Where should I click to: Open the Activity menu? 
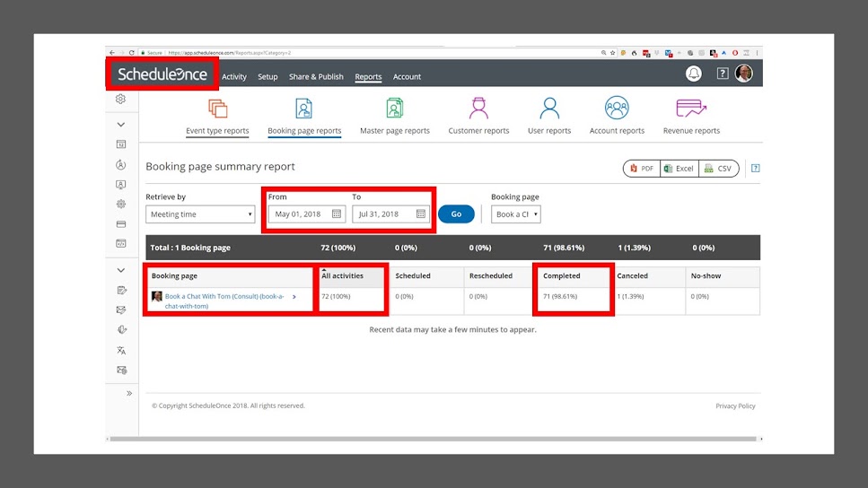[233, 77]
